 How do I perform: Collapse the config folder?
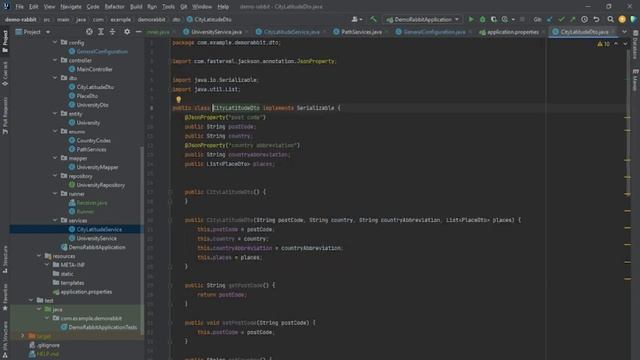(x=55, y=42)
